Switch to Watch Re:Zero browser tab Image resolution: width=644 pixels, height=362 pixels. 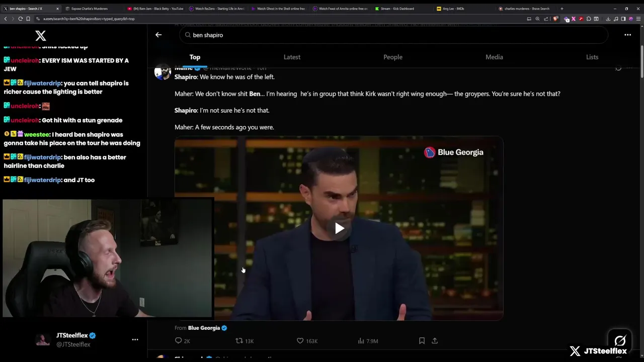(x=216, y=9)
